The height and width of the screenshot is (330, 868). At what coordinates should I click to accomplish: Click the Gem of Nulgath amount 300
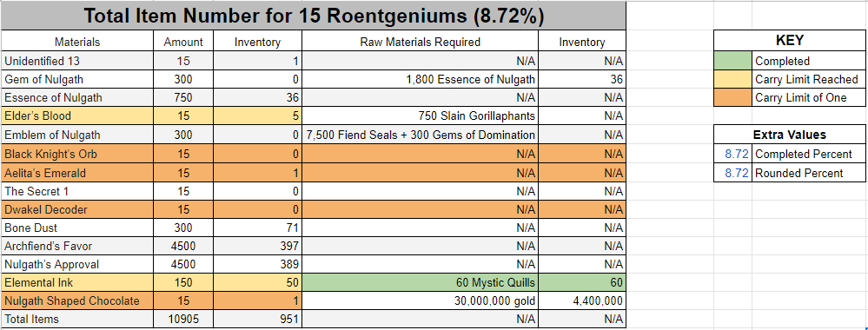[x=183, y=80]
